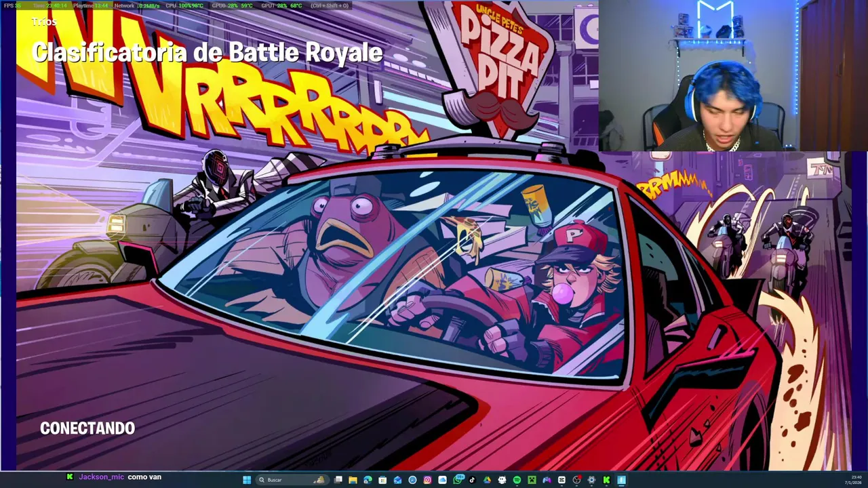This screenshot has height=488, width=868.
Task: Open Microsoft Store from the taskbar
Action: tap(382, 480)
